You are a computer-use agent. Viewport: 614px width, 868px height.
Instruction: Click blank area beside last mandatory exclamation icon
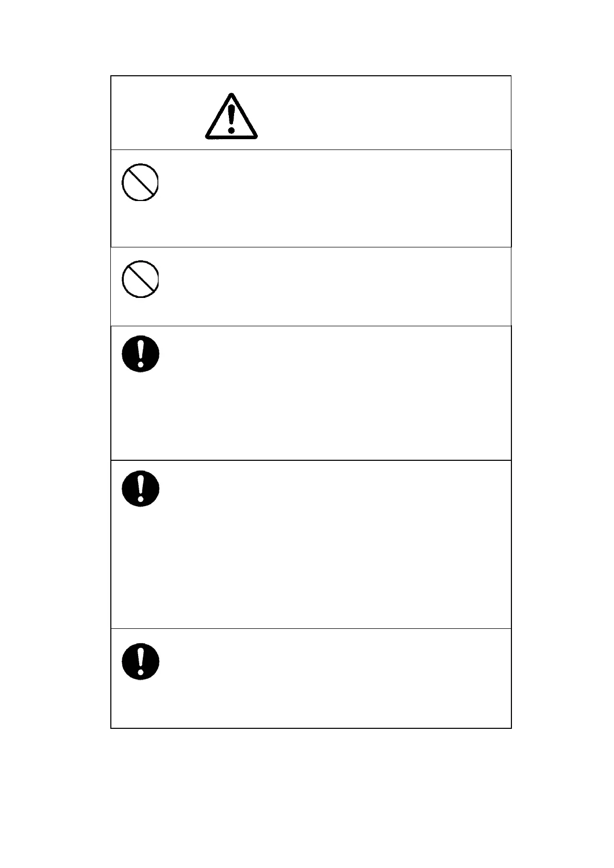point(335,678)
